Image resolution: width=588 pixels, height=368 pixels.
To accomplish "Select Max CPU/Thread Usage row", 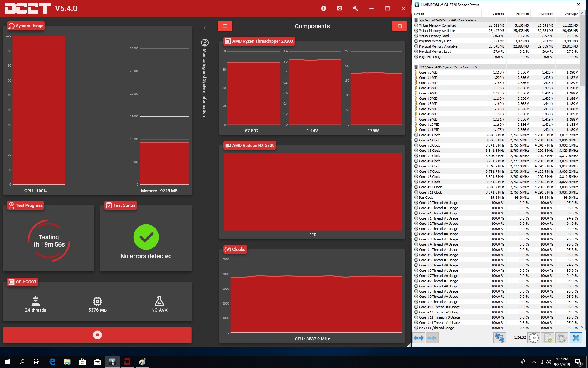I will pyautogui.click(x=496, y=328).
